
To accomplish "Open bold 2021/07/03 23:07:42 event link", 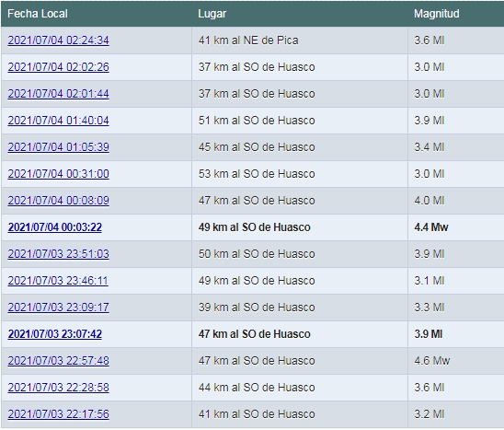I will (x=54, y=334).
